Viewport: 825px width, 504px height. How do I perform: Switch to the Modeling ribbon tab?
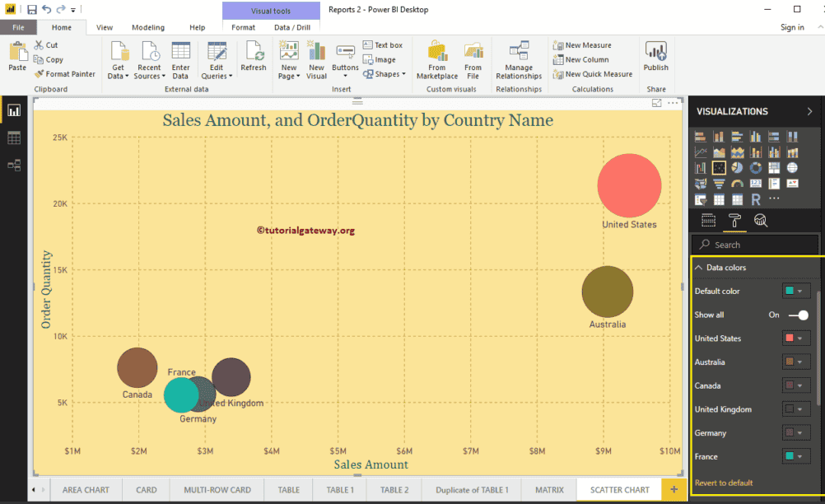[147, 26]
